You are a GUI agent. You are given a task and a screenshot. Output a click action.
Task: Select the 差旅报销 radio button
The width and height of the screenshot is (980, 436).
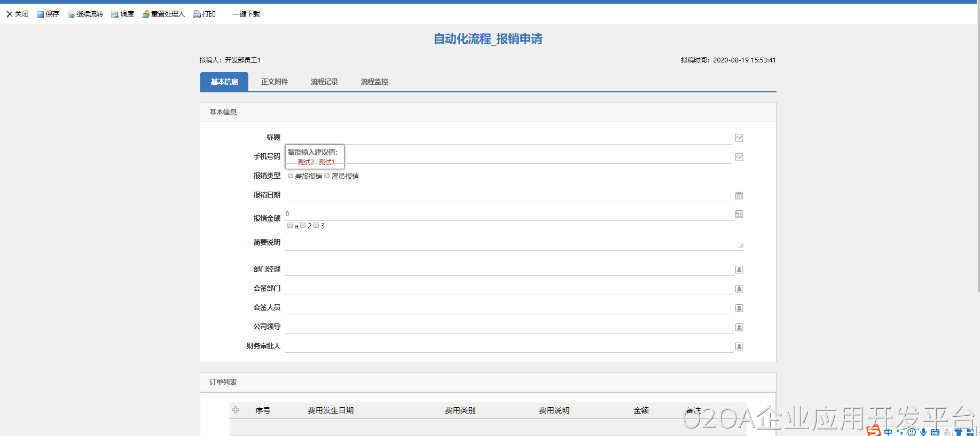tap(291, 176)
